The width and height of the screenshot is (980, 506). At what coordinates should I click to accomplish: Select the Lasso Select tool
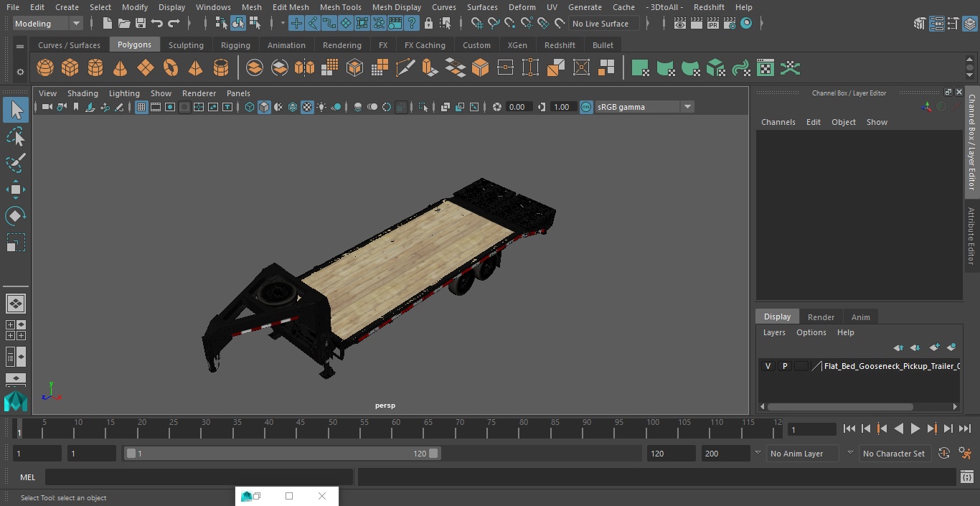[16, 136]
